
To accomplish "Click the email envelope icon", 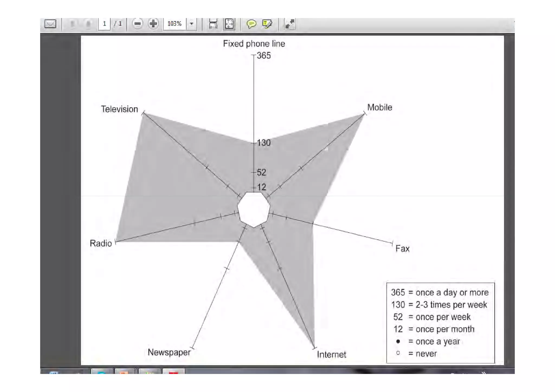I will [x=50, y=24].
